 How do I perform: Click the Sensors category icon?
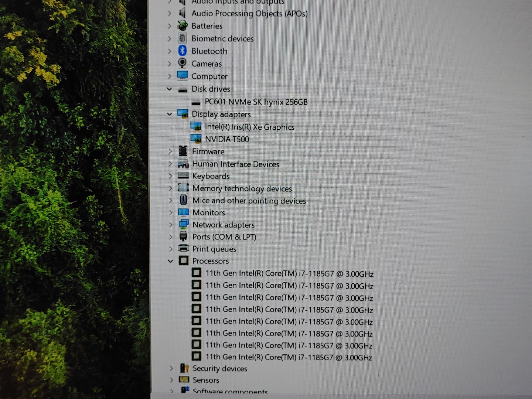184,379
